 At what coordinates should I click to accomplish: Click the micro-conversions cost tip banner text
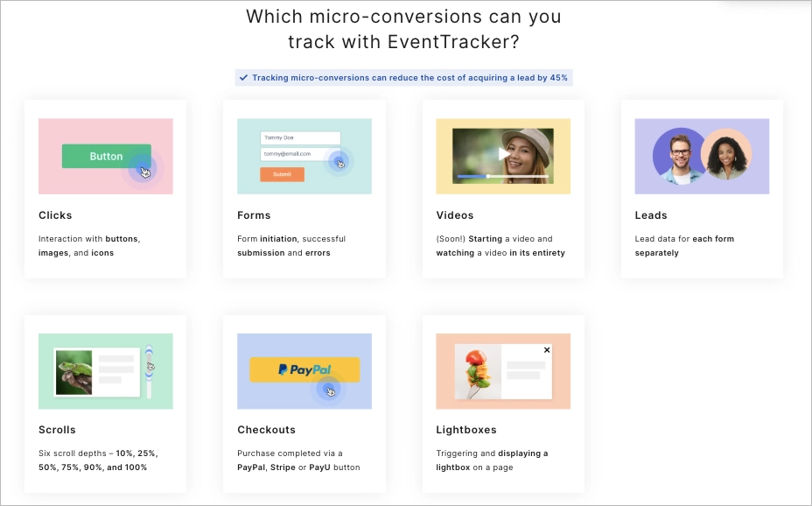[409, 78]
